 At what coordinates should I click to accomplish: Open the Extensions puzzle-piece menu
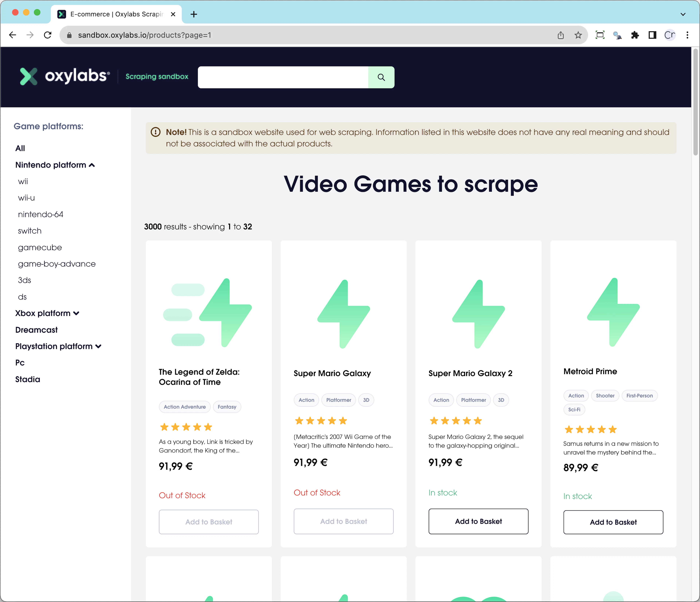click(x=635, y=35)
